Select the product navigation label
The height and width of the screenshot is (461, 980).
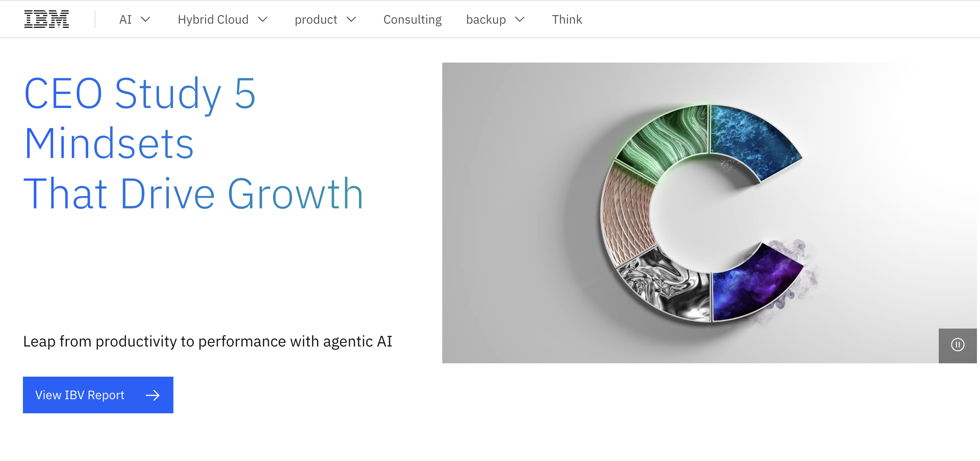[316, 19]
